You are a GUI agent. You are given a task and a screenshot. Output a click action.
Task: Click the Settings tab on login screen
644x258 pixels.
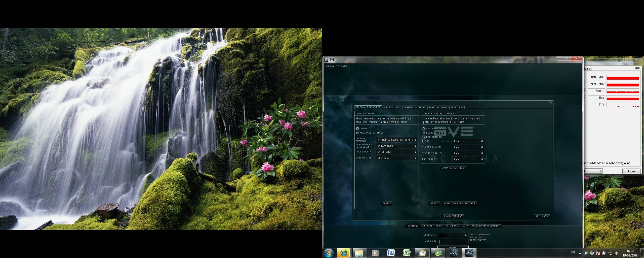click(x=413, y=226)
